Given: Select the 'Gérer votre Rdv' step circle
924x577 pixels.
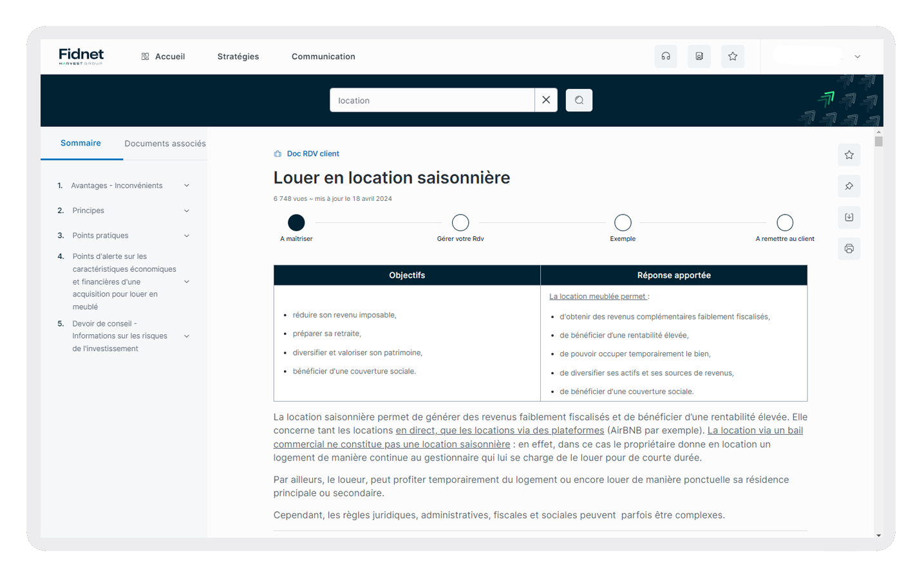Looking at the screenshot, I should [x=460, y=222].
